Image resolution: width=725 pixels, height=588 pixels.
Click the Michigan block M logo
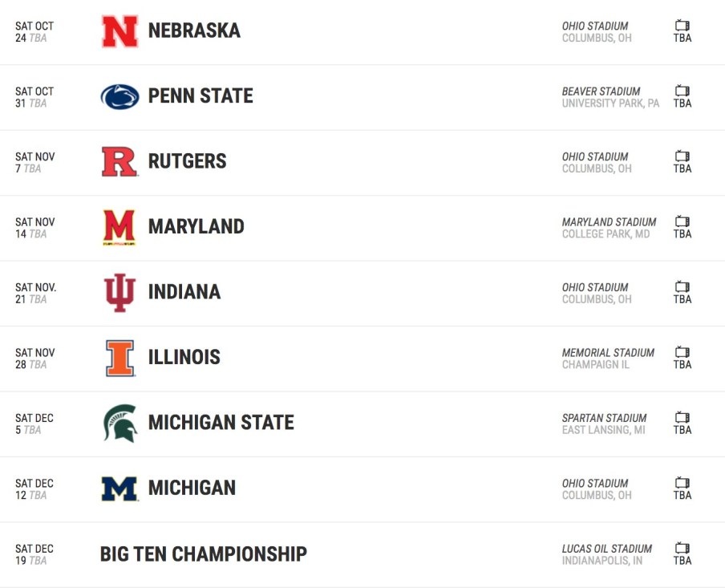click(x=119, y=488)
